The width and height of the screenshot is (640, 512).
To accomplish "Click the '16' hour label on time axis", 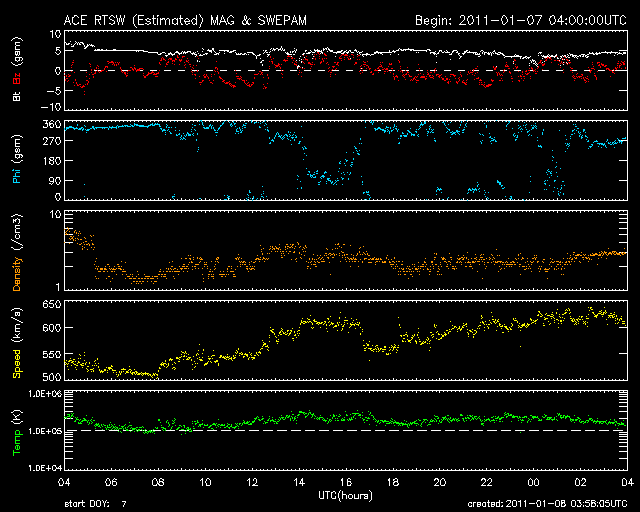I will click(x=346, y=483).
